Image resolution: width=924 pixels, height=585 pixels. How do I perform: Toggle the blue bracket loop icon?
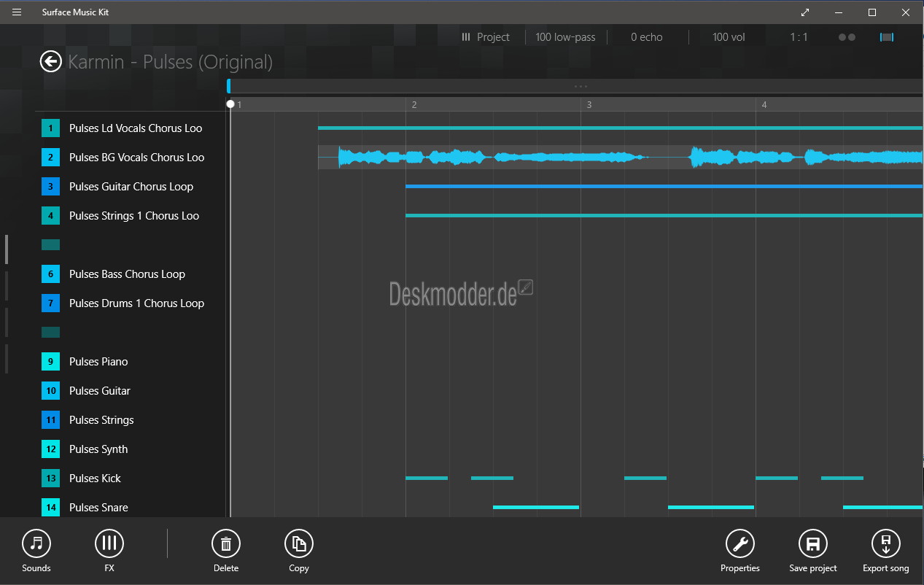click(887, 37)
